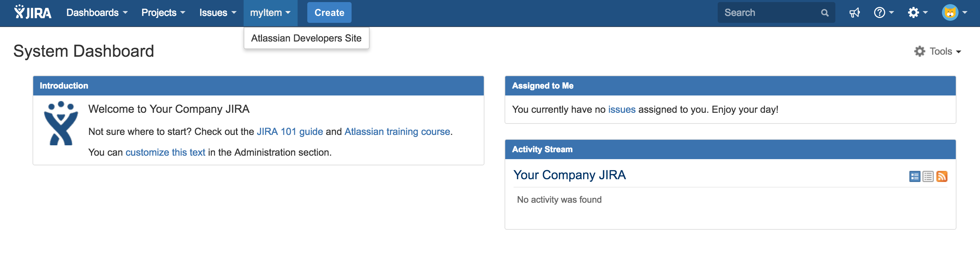The height and width of the screenshot is (256, 980).
Task: Click the JIRA logo
Action: pos(31,12)
